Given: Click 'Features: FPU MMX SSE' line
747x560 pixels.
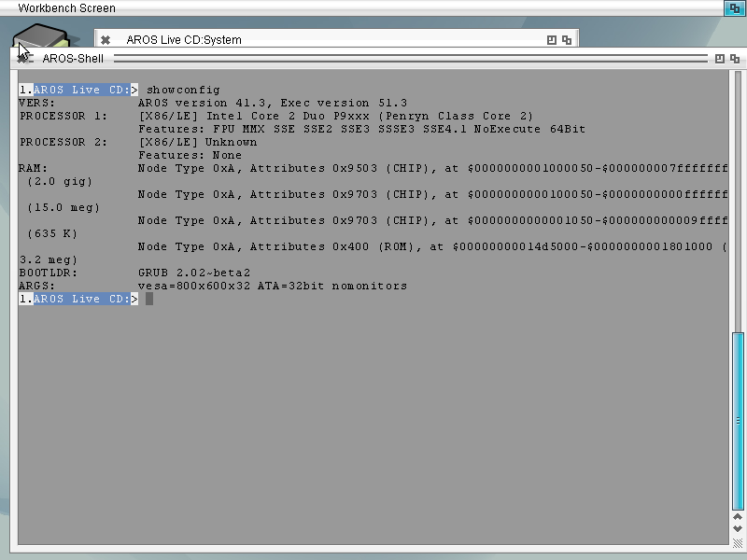Looking at the screenshot, I should 361,129.
